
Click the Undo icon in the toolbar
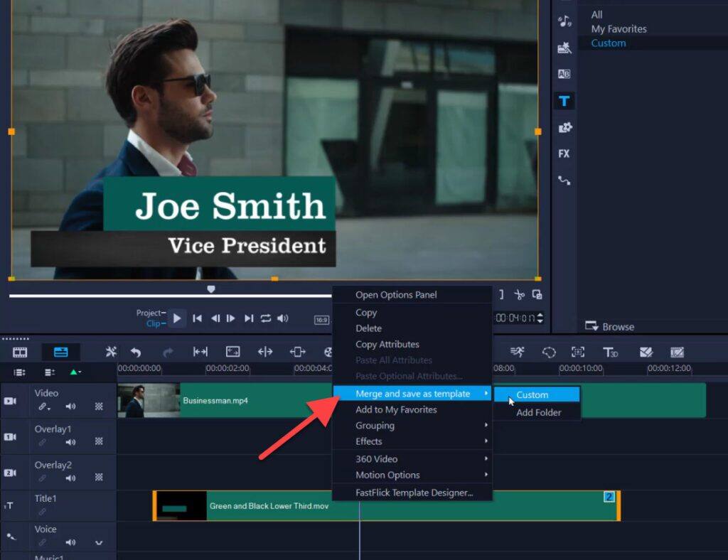click(x=135, y=352)
